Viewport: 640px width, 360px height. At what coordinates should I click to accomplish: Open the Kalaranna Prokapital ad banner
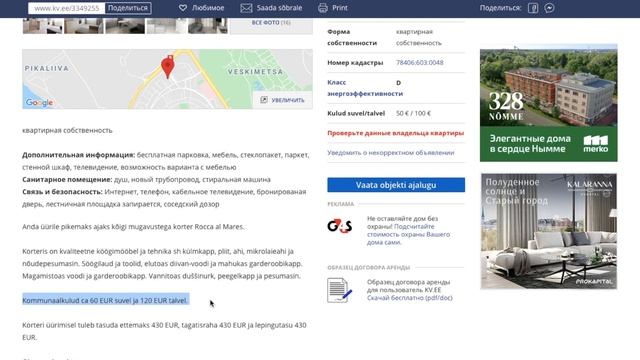click(x=549, y=231)
